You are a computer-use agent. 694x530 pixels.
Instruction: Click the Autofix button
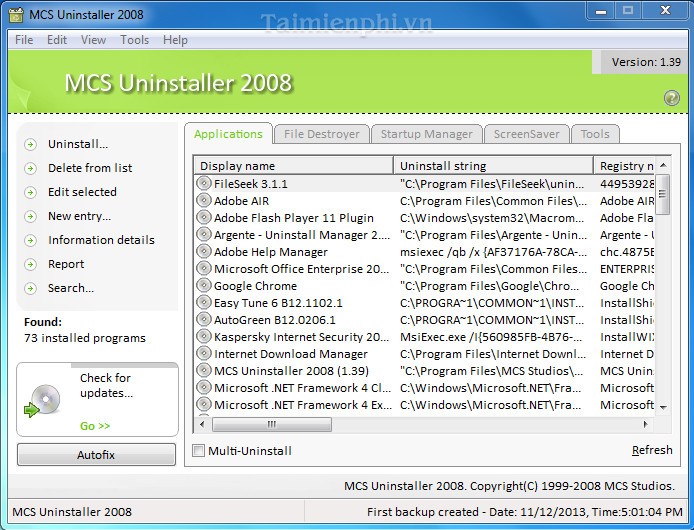pos(96,455)
